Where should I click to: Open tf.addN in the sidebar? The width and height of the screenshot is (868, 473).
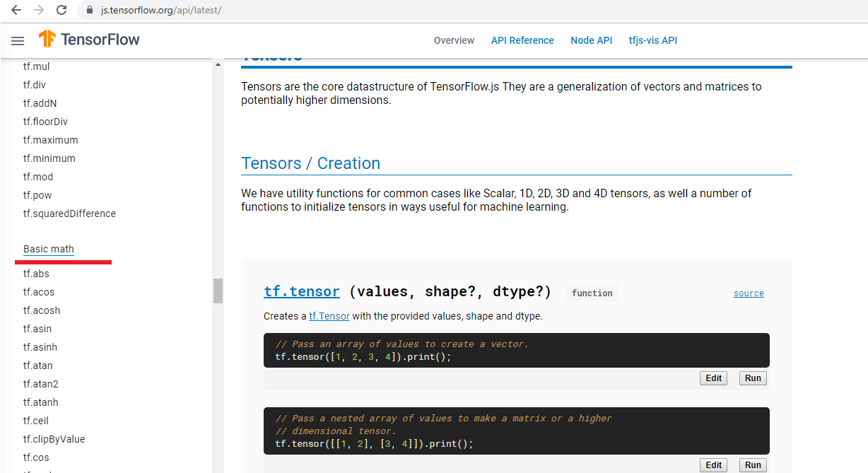[40, 103]
